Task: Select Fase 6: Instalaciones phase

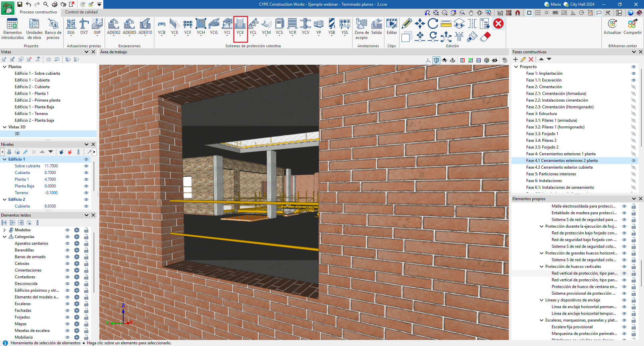Action: [544, 181]
